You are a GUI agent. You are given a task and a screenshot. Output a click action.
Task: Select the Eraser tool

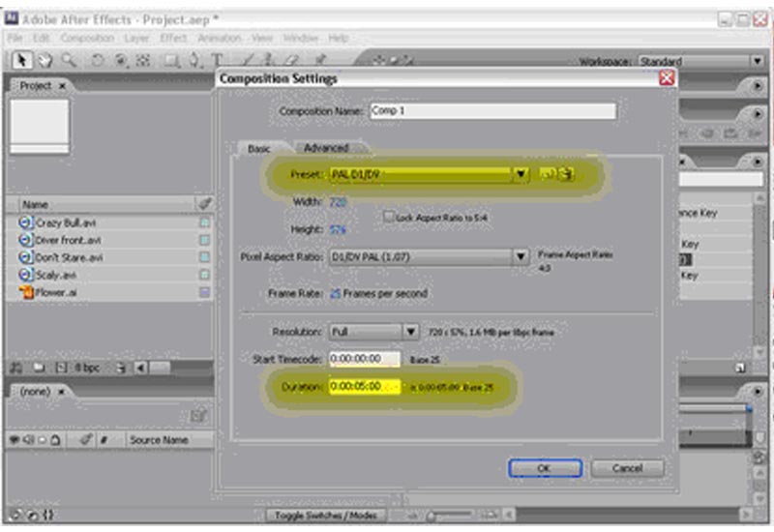click(292, 61)
